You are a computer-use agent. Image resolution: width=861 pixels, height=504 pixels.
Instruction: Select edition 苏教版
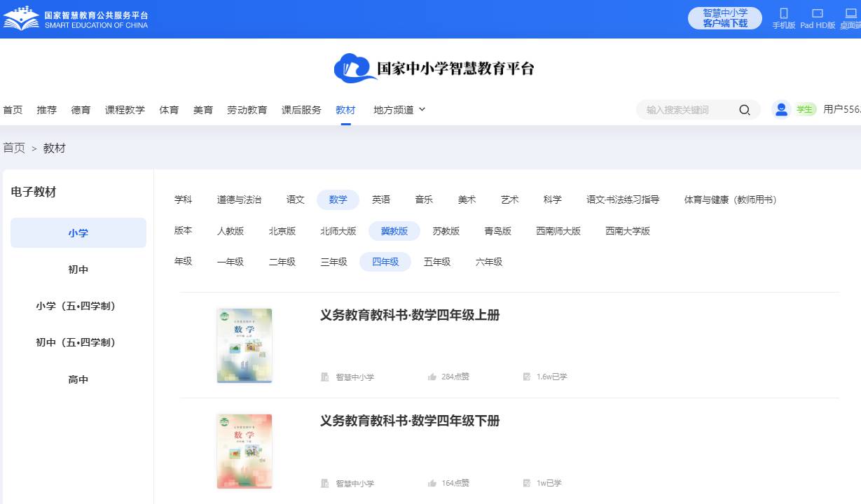pos(446,231)
